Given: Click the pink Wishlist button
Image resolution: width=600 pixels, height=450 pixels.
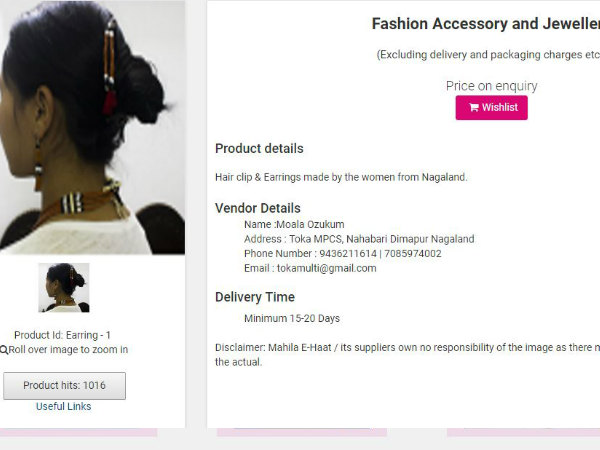Looking at the screenshot, I should [x=491, y=108].
